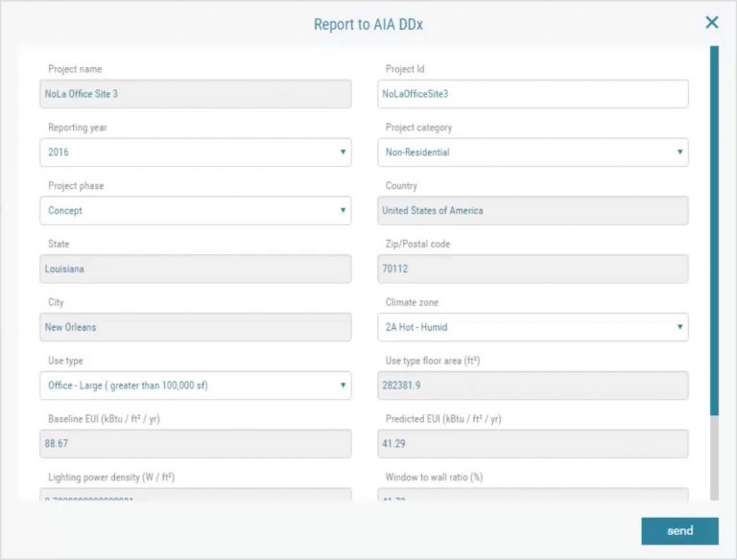
Task: Click the Use type floor area field
Action: 533,385
